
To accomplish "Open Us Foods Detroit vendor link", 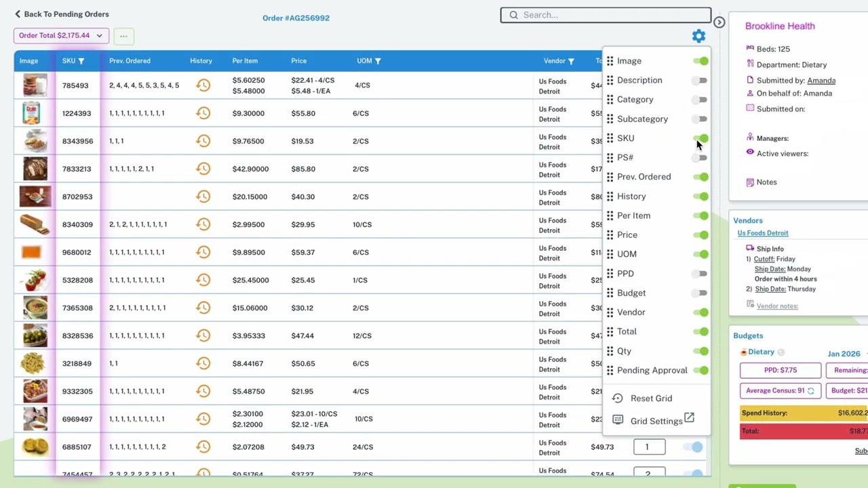I will point(763,233).
